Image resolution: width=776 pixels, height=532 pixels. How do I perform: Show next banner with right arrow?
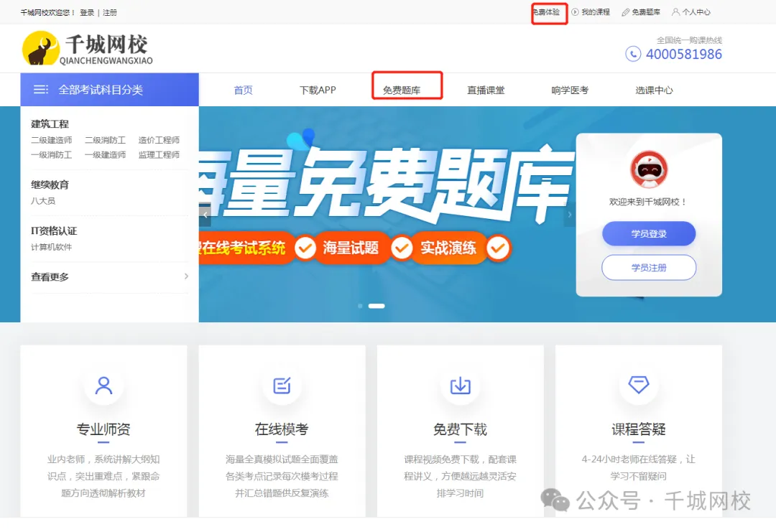pos(570,215)
